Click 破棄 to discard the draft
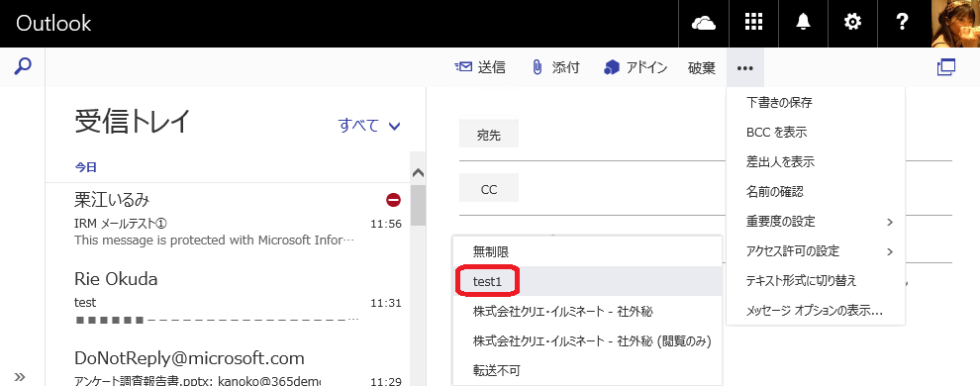Image resolution: width=980 pixels, height=386 pixels. (x=701, y=68)
